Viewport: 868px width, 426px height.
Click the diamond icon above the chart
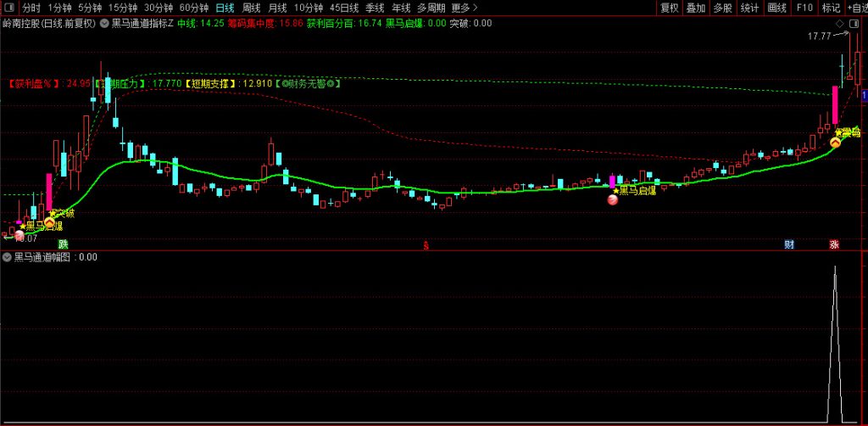[841, 24]
